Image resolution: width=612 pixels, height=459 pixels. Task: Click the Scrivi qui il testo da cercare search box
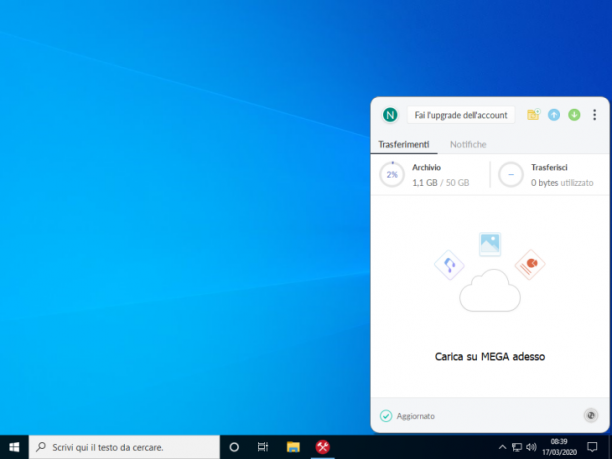tap(124, 447)
